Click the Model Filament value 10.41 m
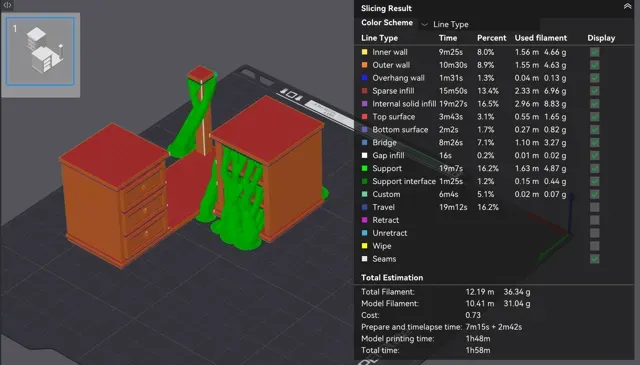 pyautogui.click(x=480, y=304)
